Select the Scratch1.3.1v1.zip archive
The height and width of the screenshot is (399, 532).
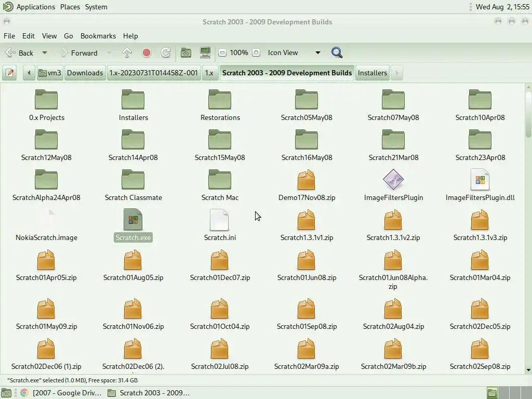307,225
